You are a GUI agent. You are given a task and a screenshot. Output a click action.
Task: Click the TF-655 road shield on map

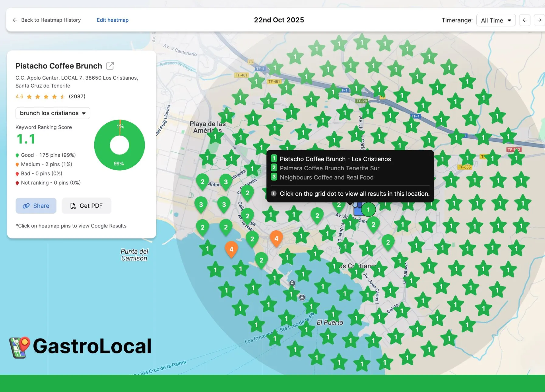[465, 167]
